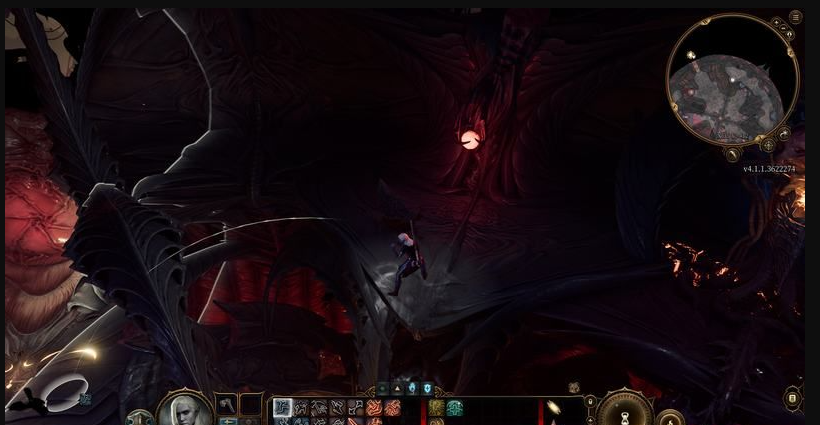Use the second action in hotbar top row
Screen dimensions: 820x425
click(x=301, y=407)
